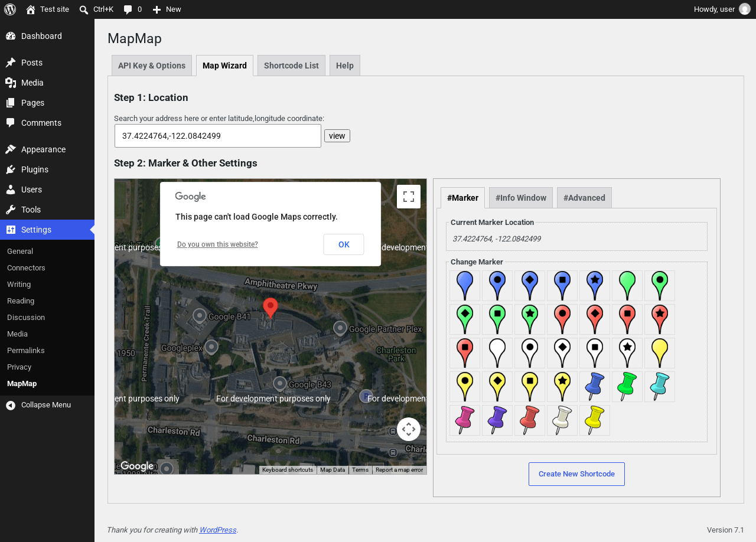Image resolution: width=756 pixels, height=542 pixels.
Task: Pick the green marker with a circle
Action: tap(660, 286)
